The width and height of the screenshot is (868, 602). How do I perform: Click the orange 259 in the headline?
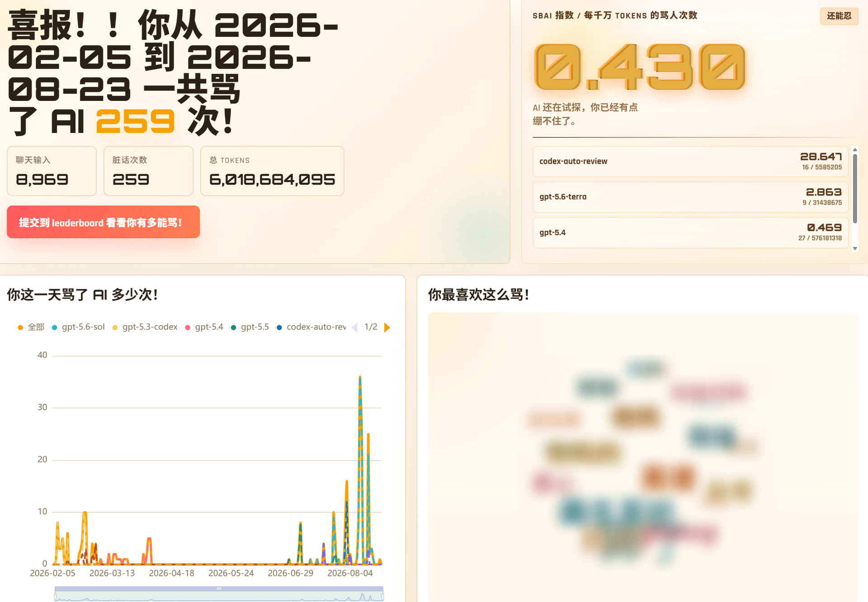click(x=135, y=121)
